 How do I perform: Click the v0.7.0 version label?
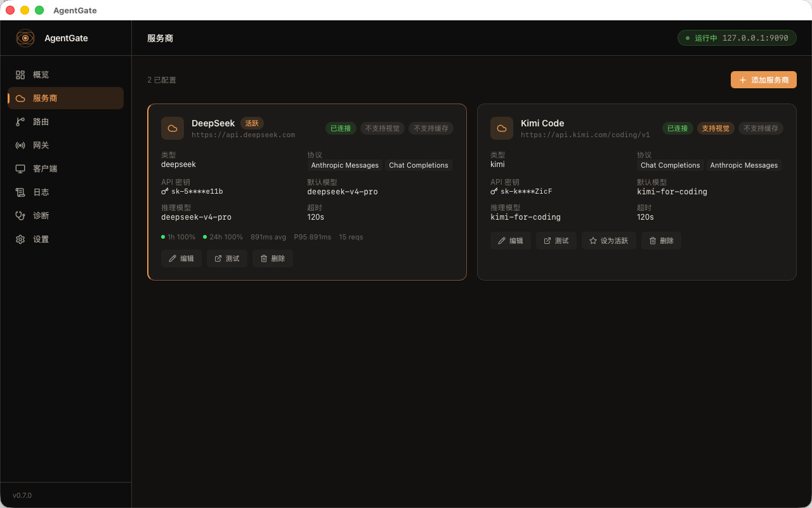tap(22, 495)
